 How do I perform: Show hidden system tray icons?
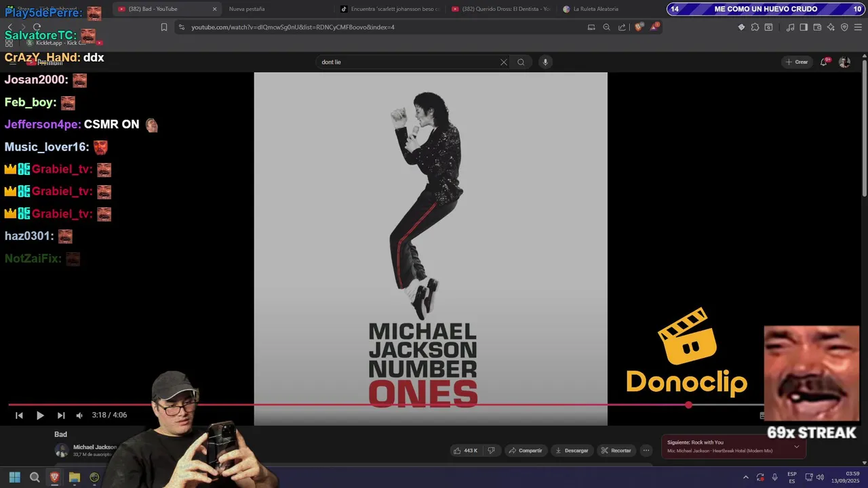[746, 477]
